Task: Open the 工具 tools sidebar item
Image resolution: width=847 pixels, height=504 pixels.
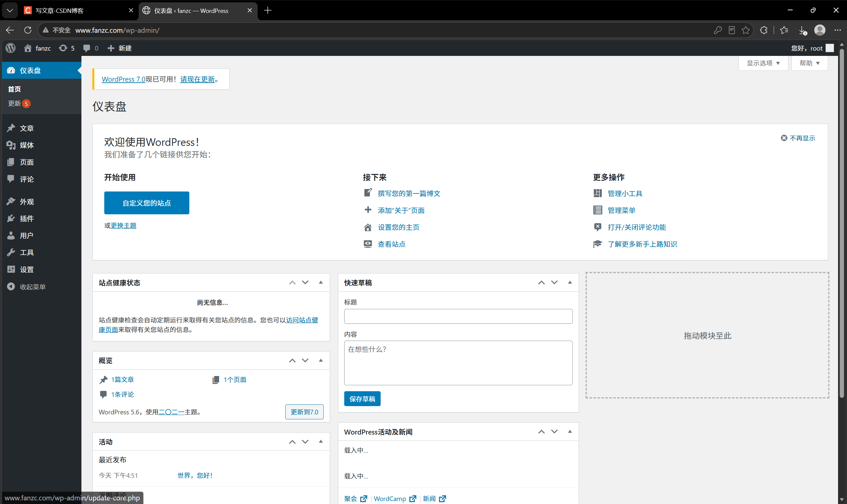Action: click(x=41, y=252)
